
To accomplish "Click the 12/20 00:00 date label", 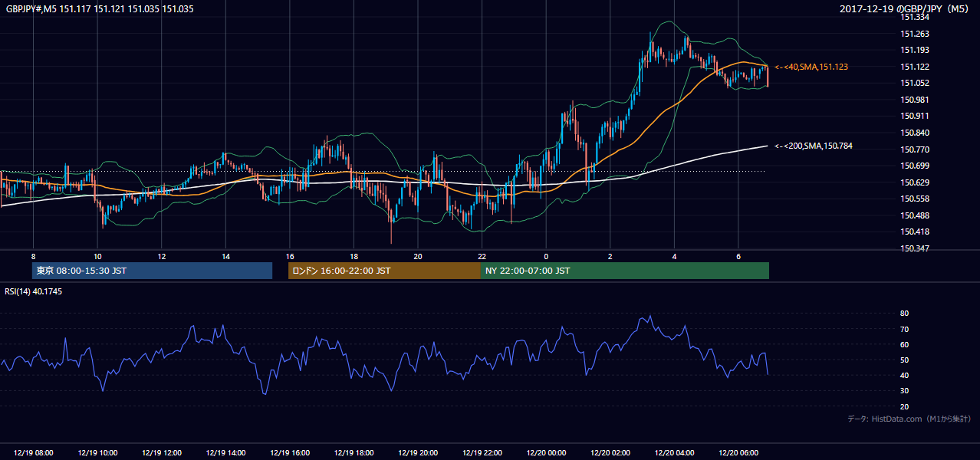I will coord(546,453).
